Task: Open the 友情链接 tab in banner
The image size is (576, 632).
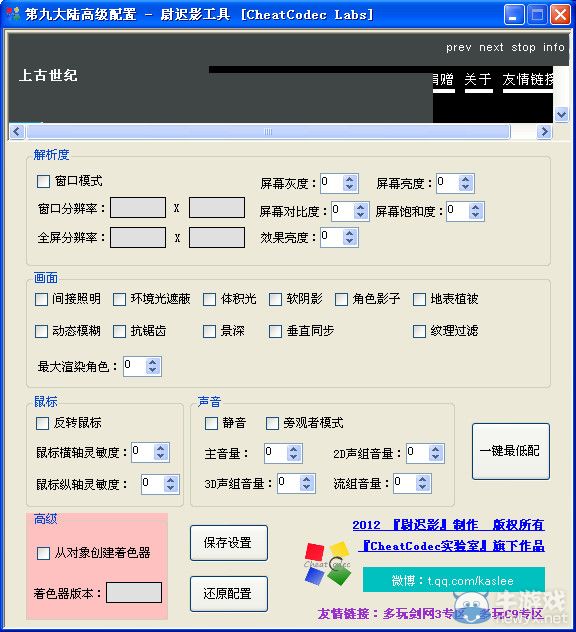Action: tap(528, 80)
